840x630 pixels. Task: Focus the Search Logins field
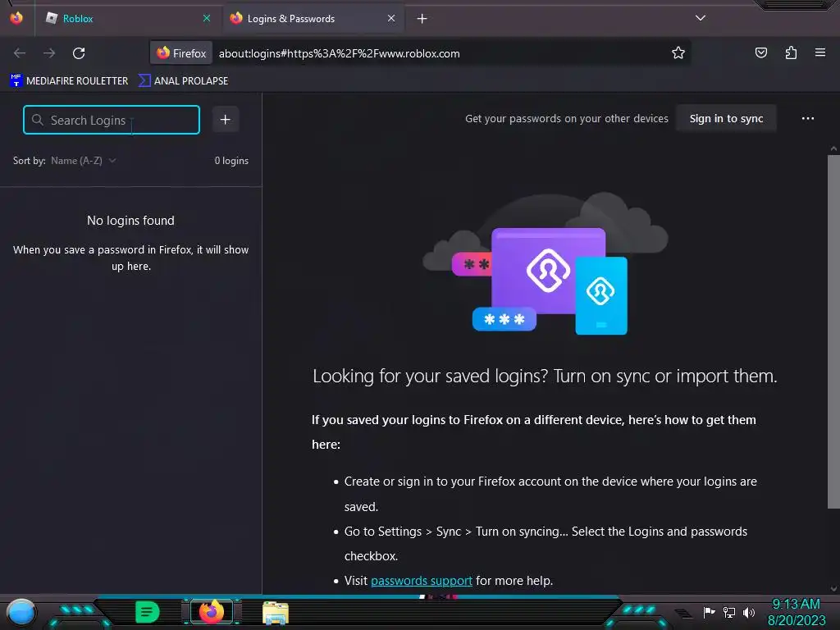coord(112,120)
